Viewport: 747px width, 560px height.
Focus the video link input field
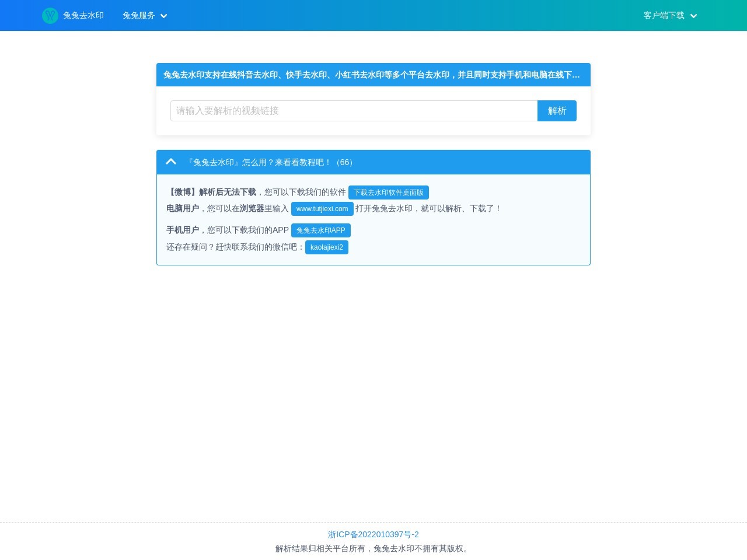pos(354,111)
